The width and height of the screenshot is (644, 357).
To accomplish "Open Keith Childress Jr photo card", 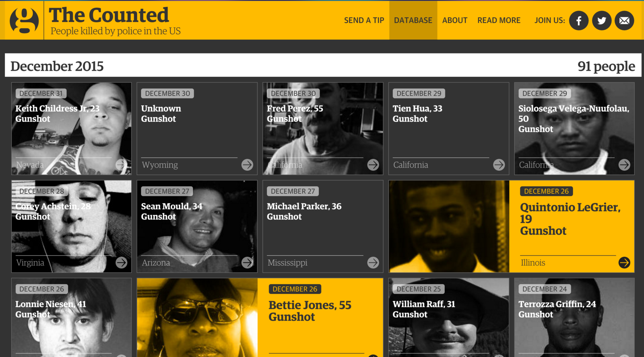I will (72, 129).
